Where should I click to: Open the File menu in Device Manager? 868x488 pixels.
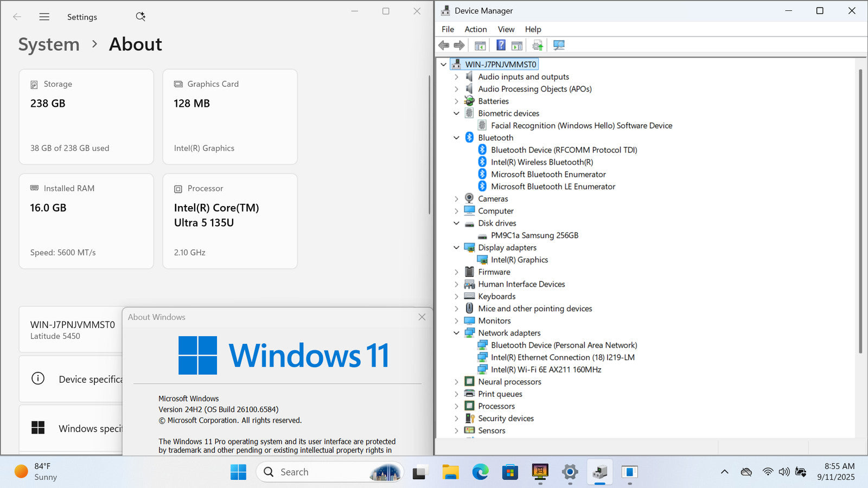(448, 29)
